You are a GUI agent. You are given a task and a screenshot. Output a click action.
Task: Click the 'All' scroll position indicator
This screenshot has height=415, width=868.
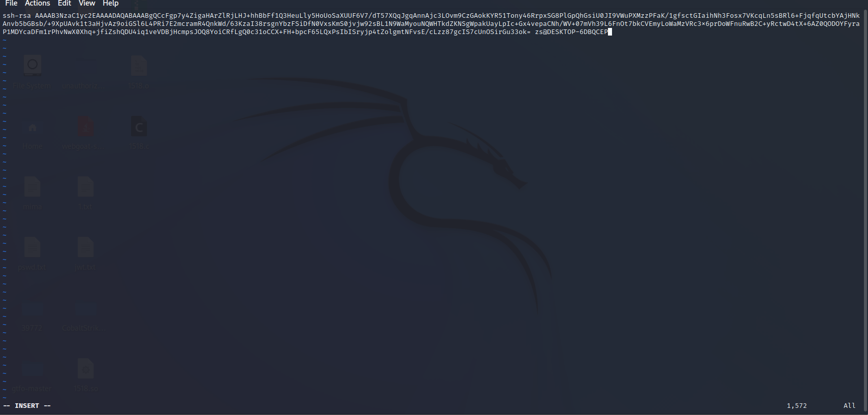coord(849,406)
